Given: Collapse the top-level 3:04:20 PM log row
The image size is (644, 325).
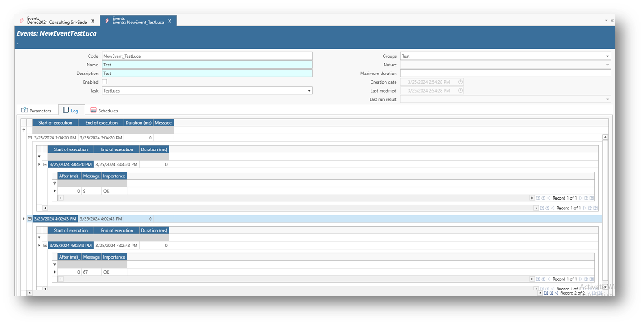Looking at the screenshot, I should (30, 138).
